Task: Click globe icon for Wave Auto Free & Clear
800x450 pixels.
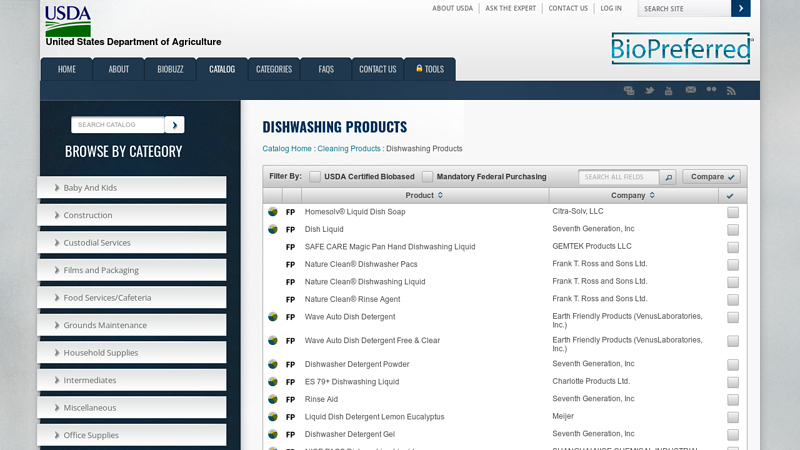Action: click(x=273, y=340)
